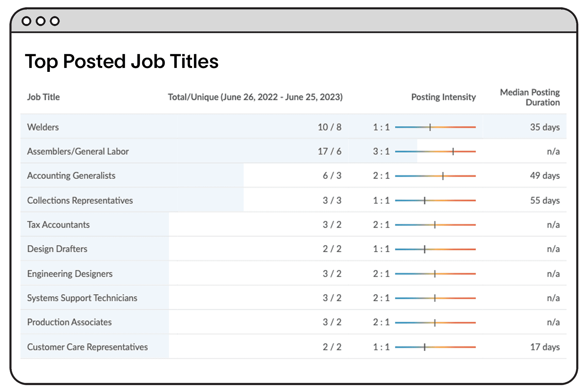Click the 55 days duration value
This screenshot has height=392, width=588.
tap(545, 200)
